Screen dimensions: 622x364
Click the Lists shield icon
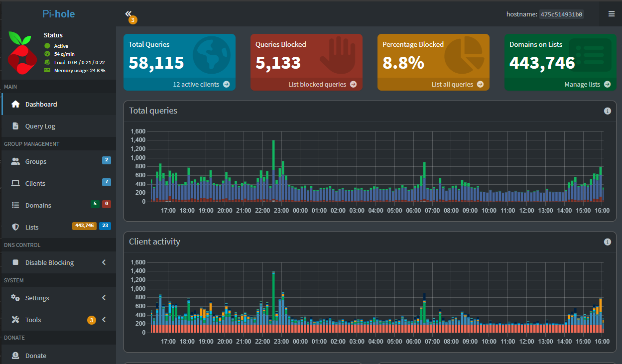click(15, 227)
